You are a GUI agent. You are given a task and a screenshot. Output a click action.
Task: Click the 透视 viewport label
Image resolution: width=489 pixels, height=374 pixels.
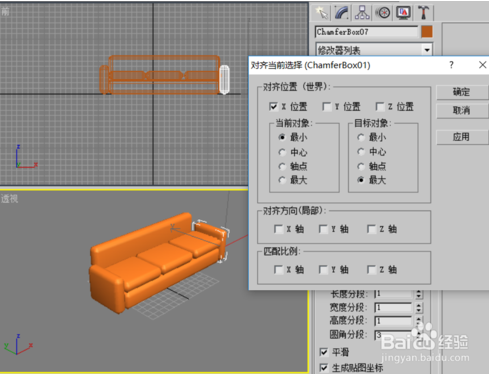10,199
